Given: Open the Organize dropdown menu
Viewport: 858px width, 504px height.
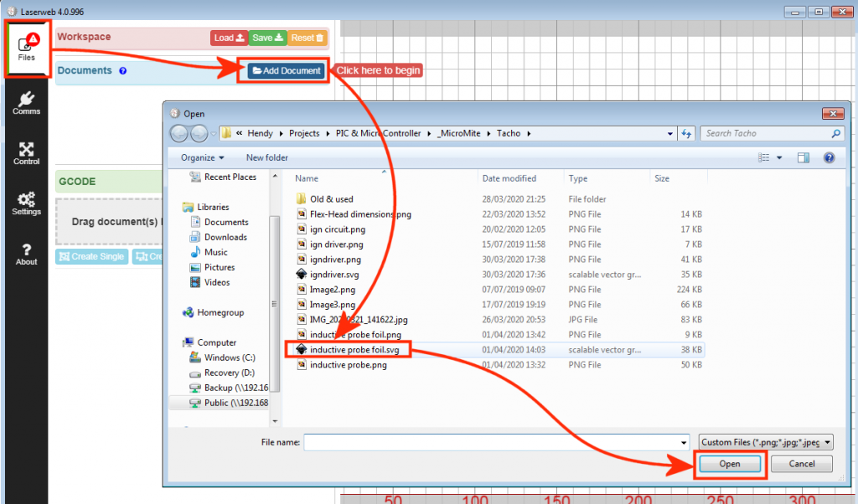Looking at the screenshot, I should pyautogui.click(x=202, y=157).
